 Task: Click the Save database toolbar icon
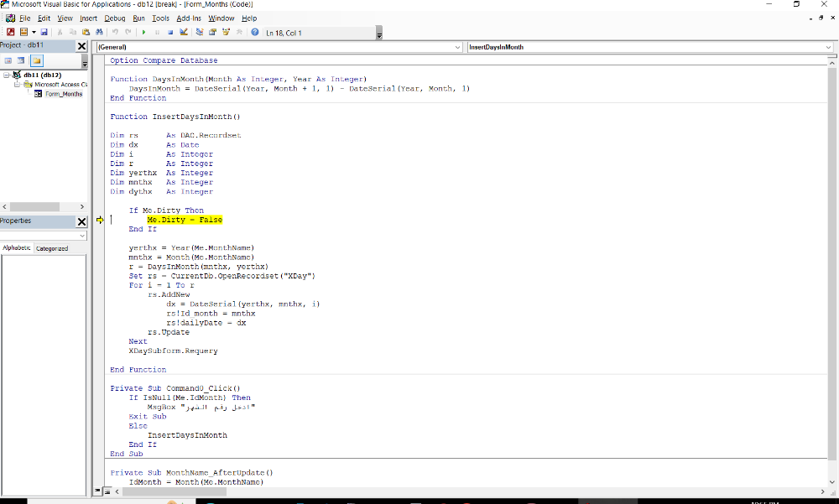coord(44,33)
